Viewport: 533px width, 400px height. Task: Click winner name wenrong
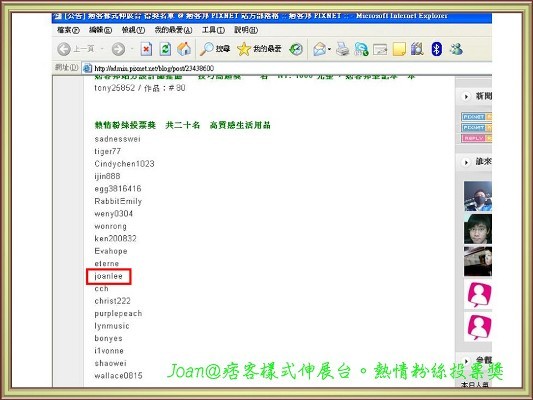click(110, 226)
